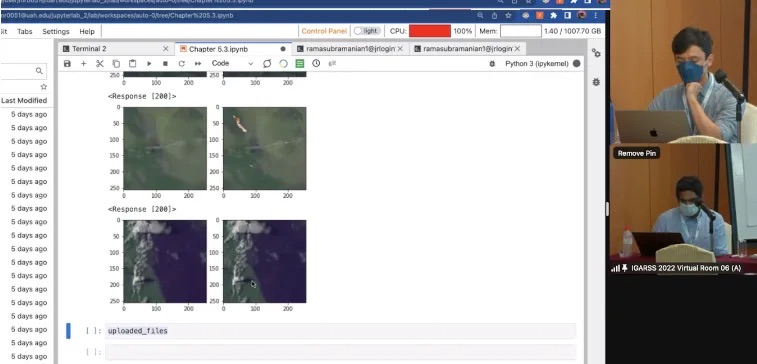757x364 pixels.
Task: Click Remove Pin on the video
Action: pos(637,154)
